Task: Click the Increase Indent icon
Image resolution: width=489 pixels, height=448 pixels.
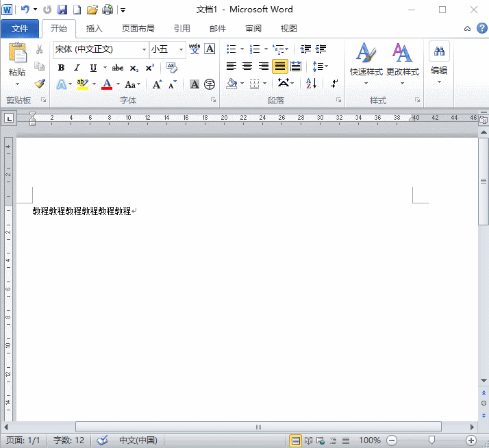Action: 320,49
